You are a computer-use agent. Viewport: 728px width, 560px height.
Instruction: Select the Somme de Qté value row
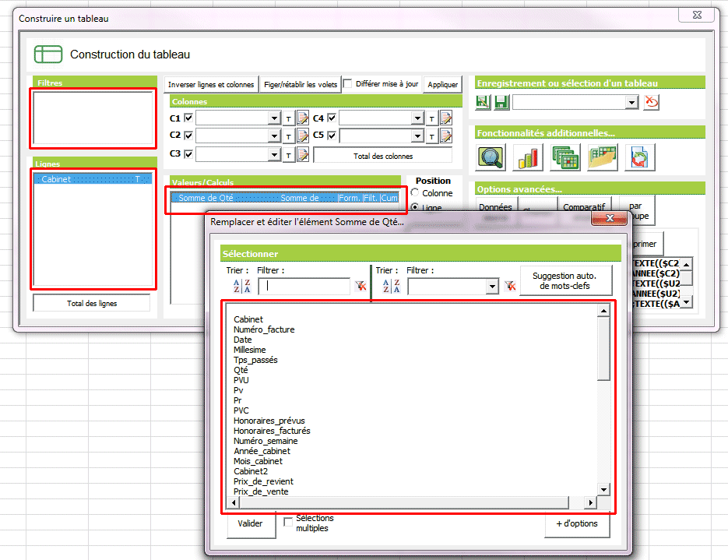point(285,198)
